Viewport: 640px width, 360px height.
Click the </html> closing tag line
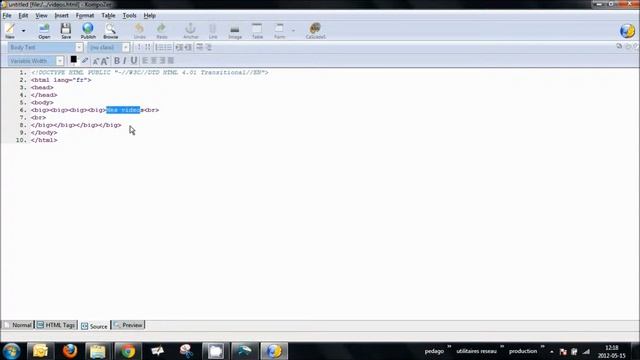pos(44,140)
